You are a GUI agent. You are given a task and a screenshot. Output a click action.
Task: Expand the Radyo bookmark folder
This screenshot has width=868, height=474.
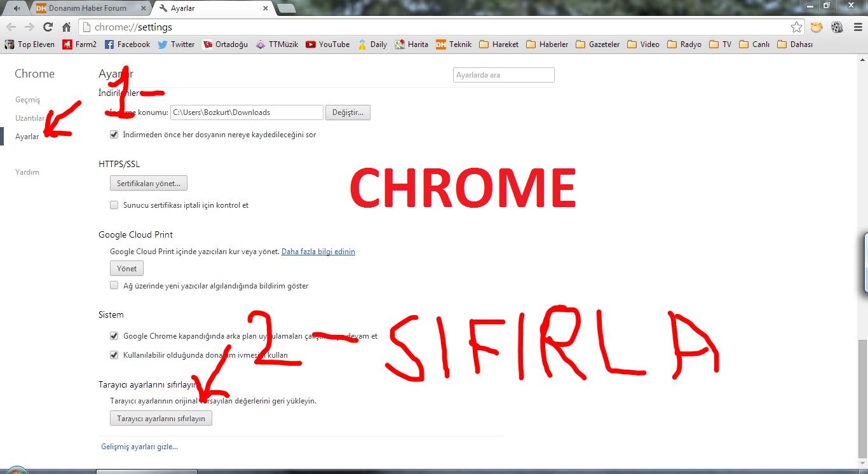pyautogui.click(x=684, y=44)
